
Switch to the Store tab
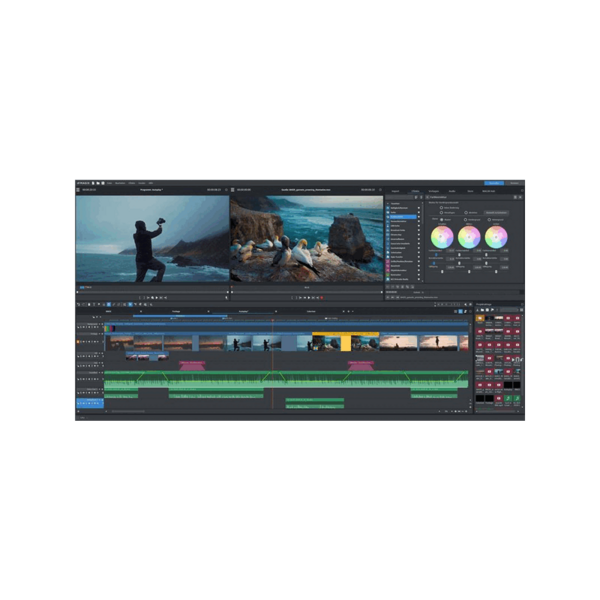coord(470,191)
